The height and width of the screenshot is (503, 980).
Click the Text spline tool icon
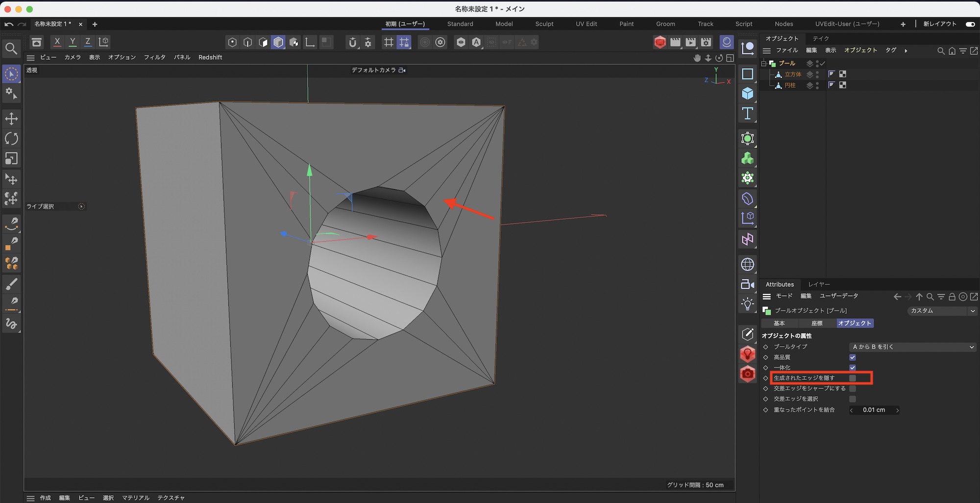point(747,114)
